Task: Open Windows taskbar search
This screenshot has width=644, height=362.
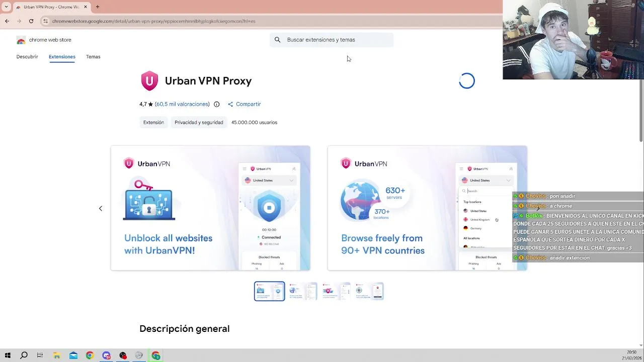Action: pos(24,355)
